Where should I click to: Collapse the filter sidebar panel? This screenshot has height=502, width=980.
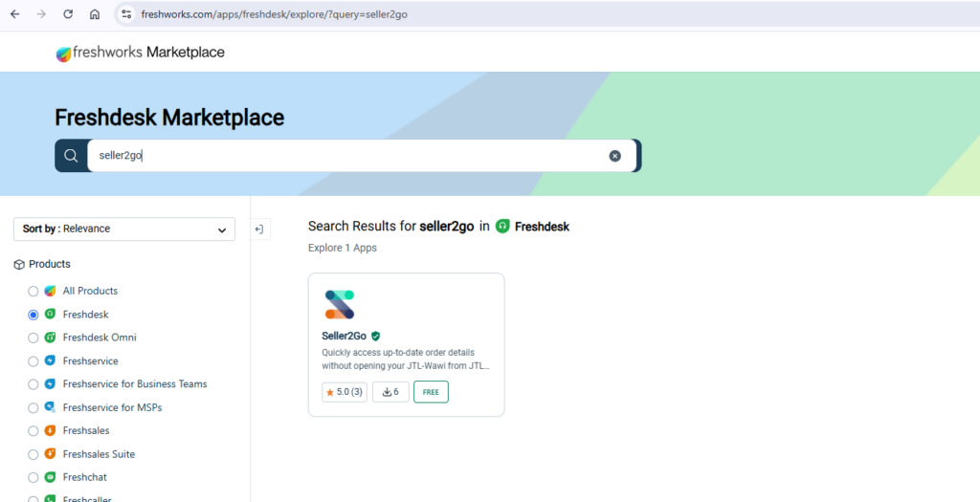[x=258, y=229]
